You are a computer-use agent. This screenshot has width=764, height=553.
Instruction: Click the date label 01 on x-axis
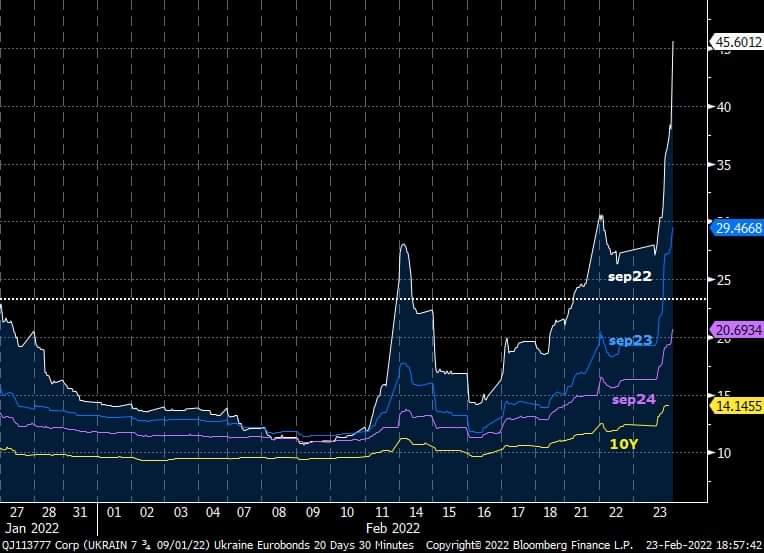pyautogui.click(x=114, y=513)
